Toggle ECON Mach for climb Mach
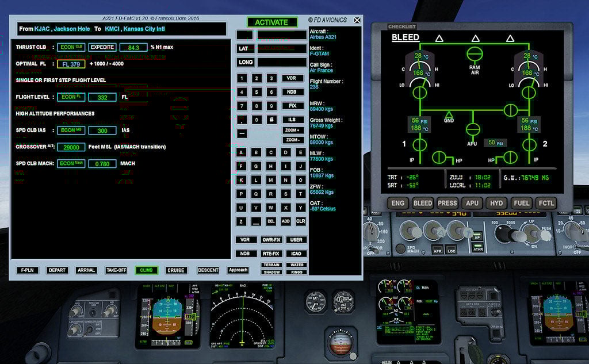Viewport: 589px width, 364px height. (71, 164)
